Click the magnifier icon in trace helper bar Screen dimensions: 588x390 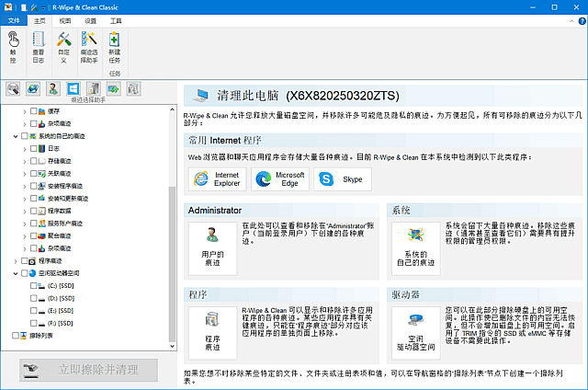(x=13, y=89)
